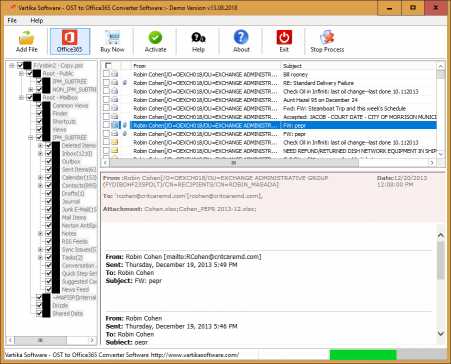This screenshot has height=364, width=451.
Task: Select the Quick Step Settings folder label
Action: [x=79, y=273]
